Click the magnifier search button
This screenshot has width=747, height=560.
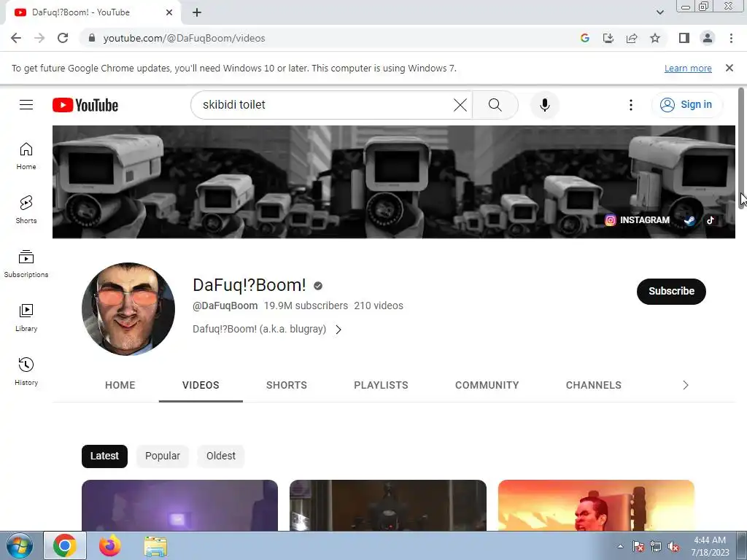click(495, 105)
